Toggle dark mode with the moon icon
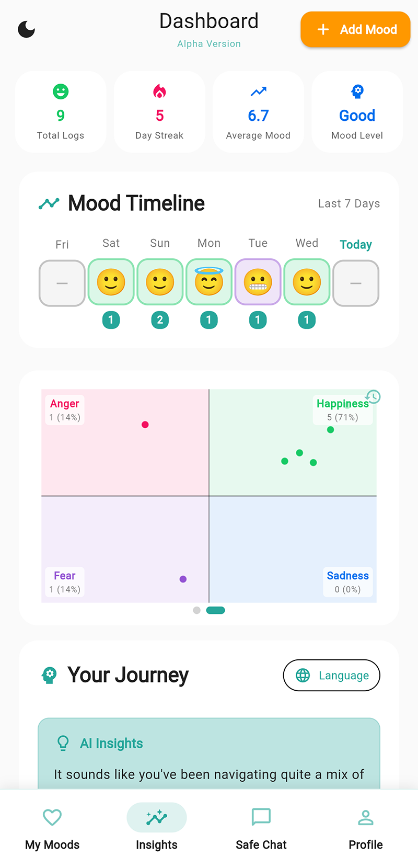The image size is (418, 868). click(26, 30)
